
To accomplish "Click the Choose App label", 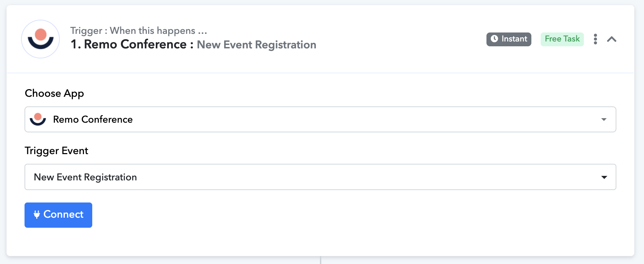I will 54,93.
